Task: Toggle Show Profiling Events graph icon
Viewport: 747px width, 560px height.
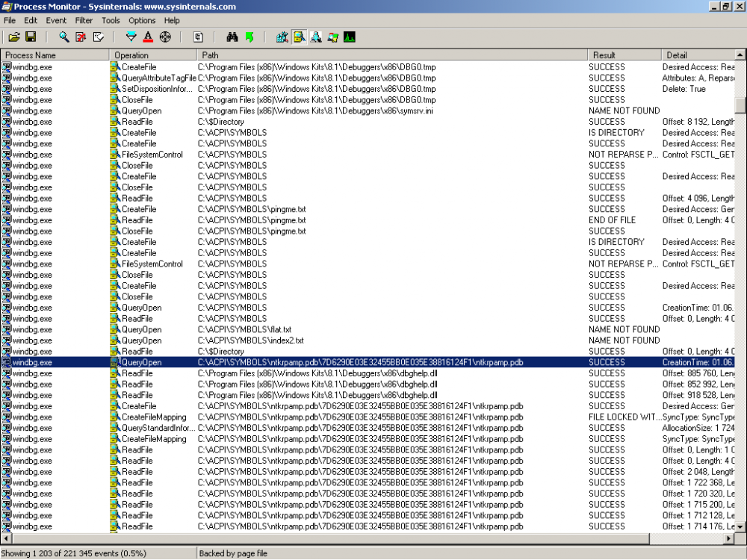Action: 349,37
